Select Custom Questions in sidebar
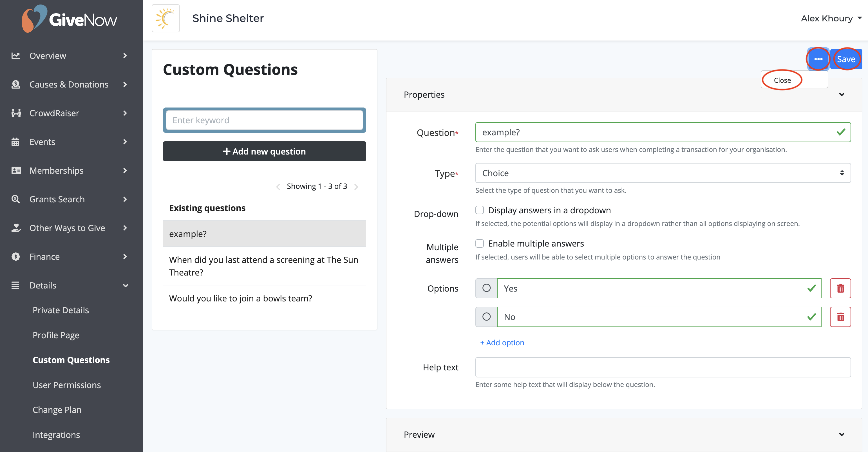 (71, 360)
